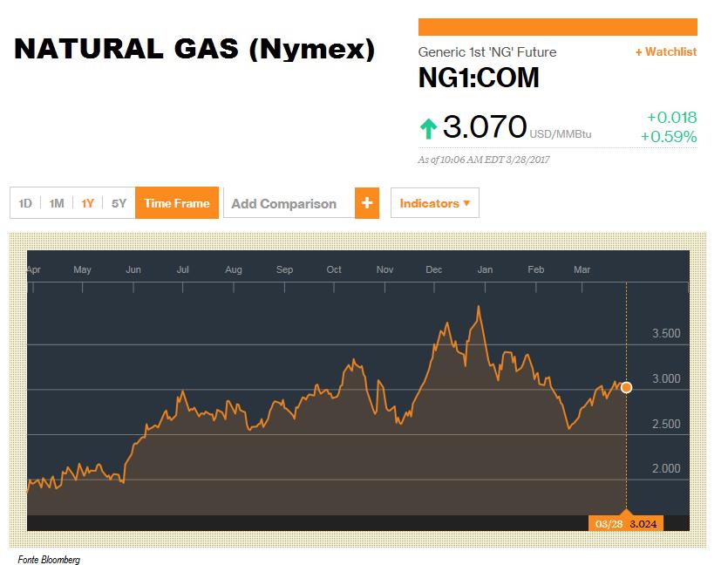Add NG1:COM to Watchlist

pyautogui.click(x=666, y=52)
